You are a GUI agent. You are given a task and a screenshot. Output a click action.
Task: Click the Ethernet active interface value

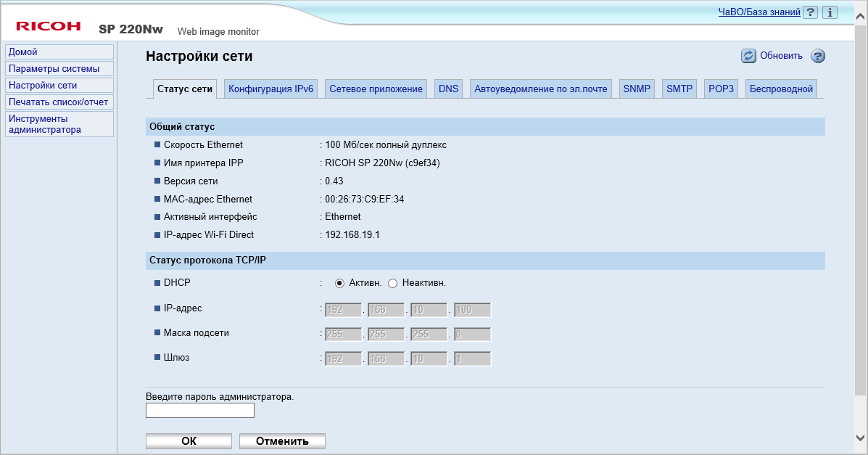tap(343, 217)
